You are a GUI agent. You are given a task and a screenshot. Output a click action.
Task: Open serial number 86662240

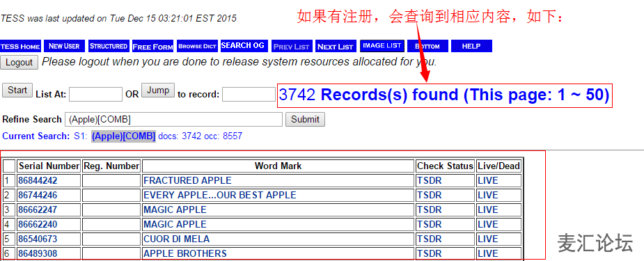[38, 225]
